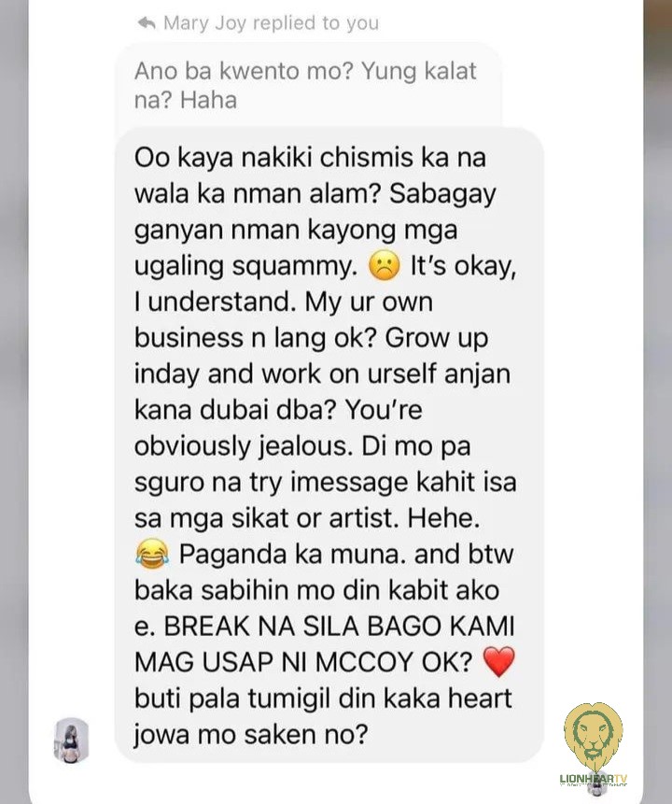Click the last line "jowa mo saken no?"

(x=251, y=735)
